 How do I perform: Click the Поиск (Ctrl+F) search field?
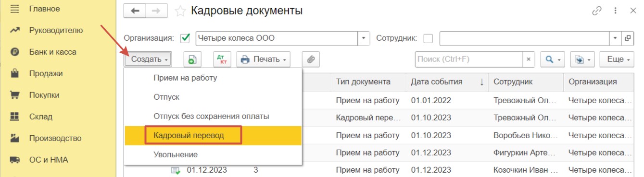[x=469, y=59]
